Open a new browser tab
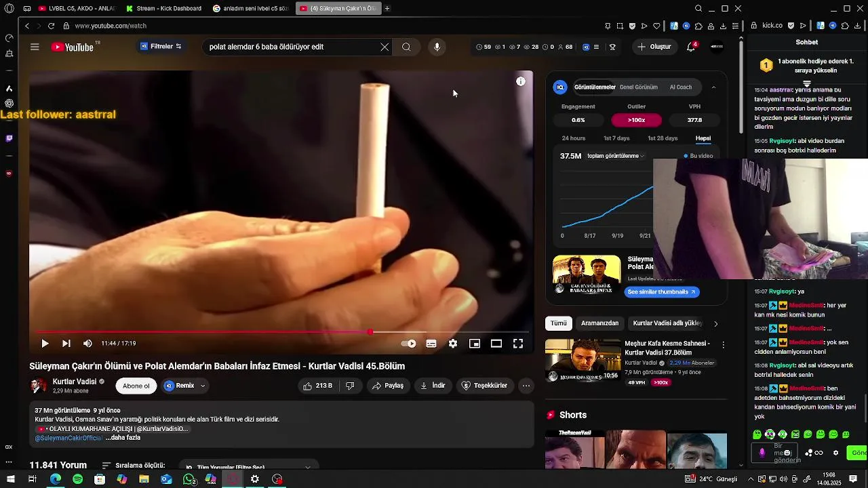Viewport: 868px width, 488px height. point(387,8)
